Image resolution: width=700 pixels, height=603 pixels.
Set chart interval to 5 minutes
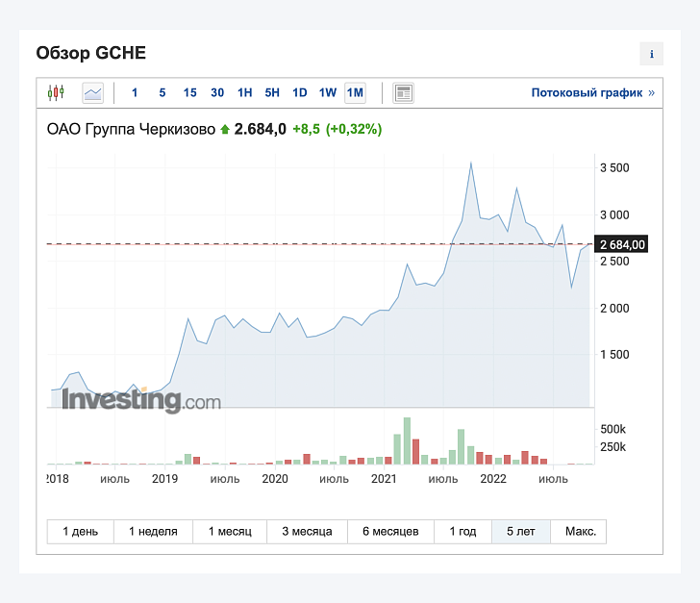pos(162,93)
